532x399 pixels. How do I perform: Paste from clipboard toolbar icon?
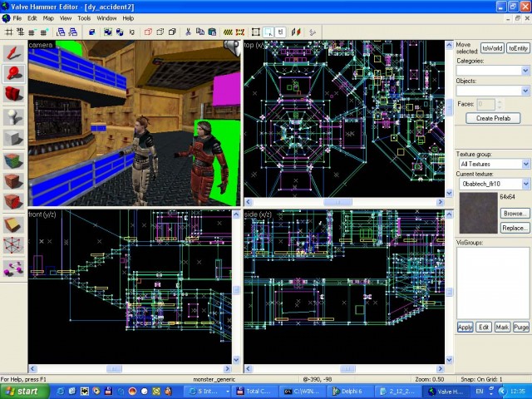click(x=212, y=32)
